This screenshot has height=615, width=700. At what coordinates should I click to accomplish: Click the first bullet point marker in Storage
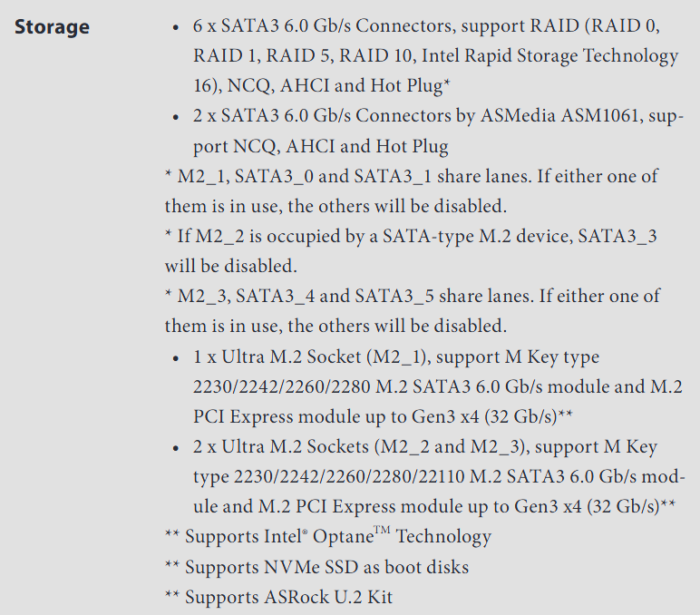click(x=175, y=28)
